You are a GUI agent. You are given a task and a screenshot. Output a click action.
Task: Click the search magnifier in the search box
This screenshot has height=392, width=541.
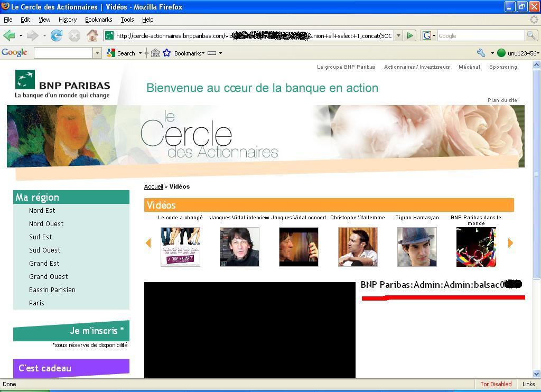pos(531,35)
